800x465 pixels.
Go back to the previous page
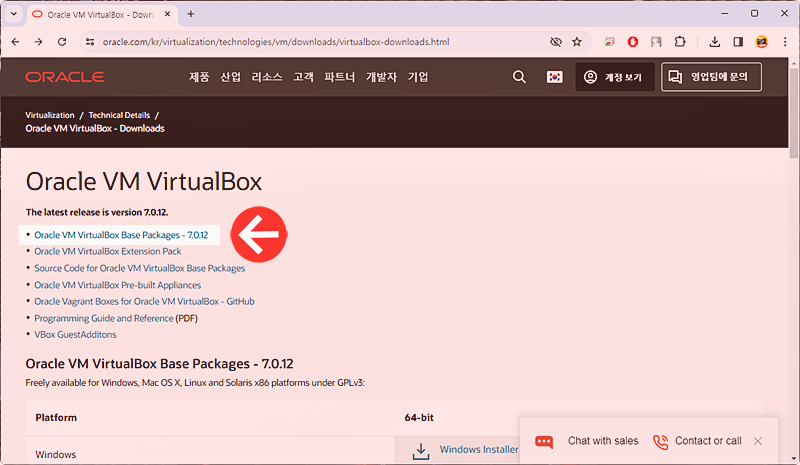15,42
